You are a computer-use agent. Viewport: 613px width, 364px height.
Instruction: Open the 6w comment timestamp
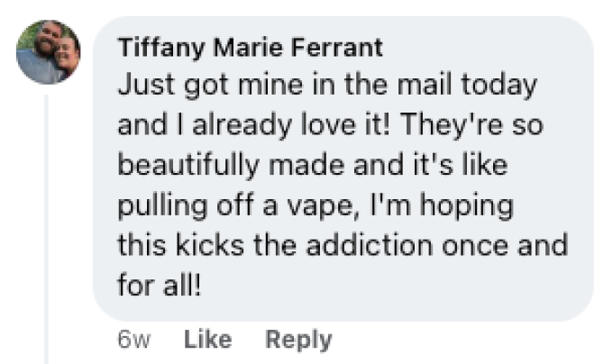133,340
